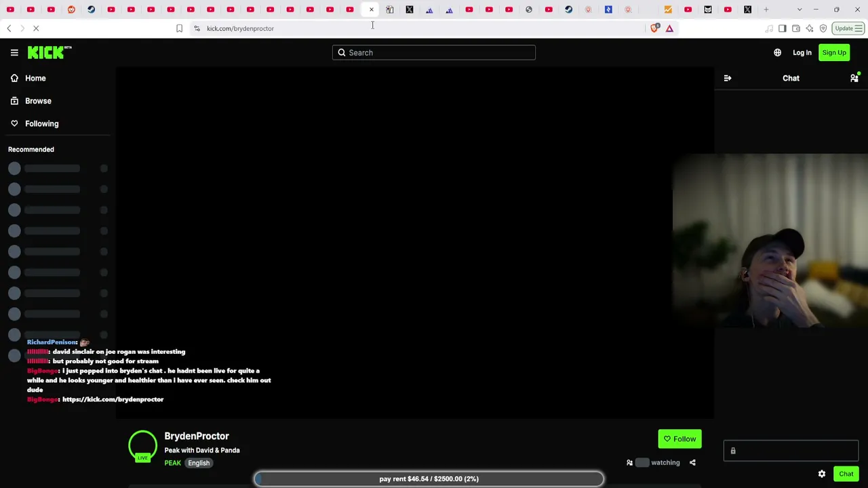
Task: Click the viewers watching count icon
Action: pyautogui.click(x=629, y=463)
